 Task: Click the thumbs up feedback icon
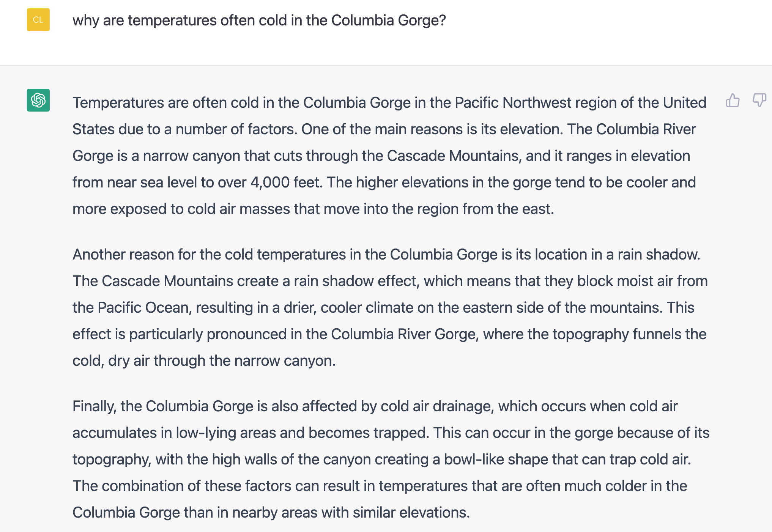coord(733,101)
